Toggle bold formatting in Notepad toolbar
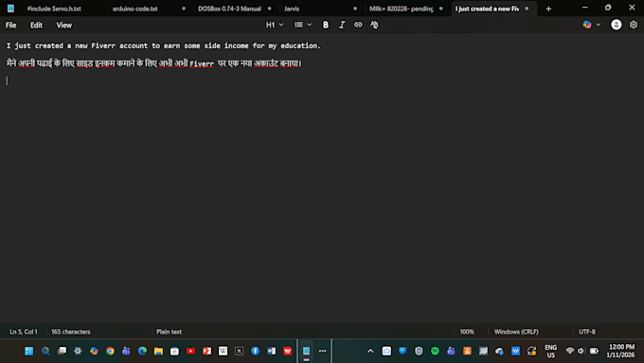Image resolution: width=644 pixels, height=363 pixels. pyautogui.click(x=325, y=25)
